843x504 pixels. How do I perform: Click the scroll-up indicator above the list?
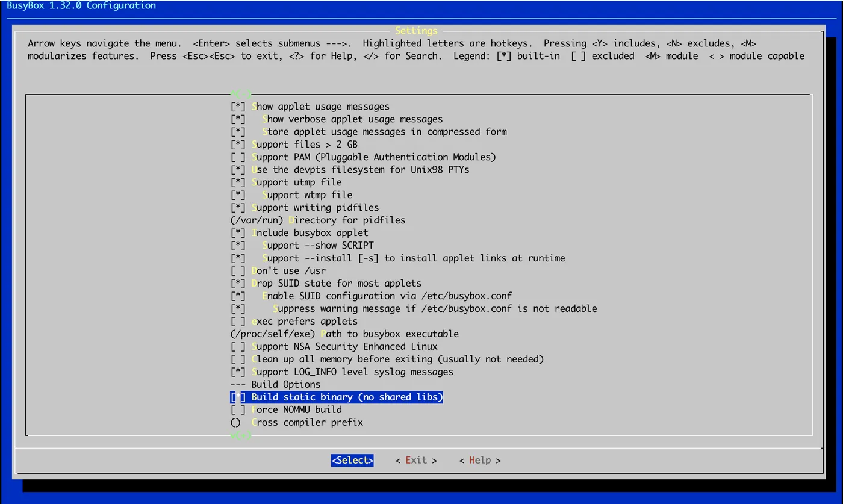pos(241,94)
